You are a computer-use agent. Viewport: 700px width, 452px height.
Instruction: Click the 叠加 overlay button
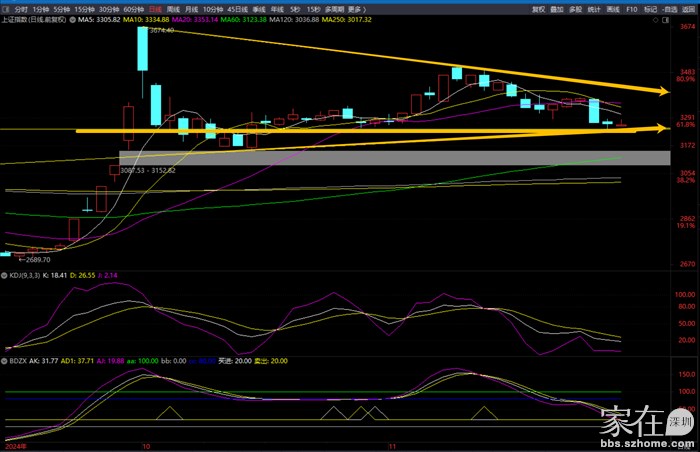(x=557, y=6)
